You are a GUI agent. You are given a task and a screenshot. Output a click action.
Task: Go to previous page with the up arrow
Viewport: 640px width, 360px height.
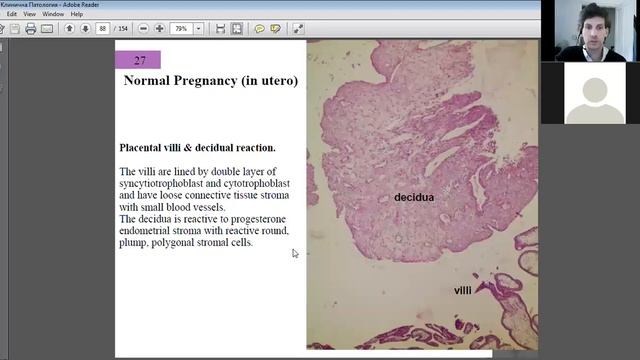[69, 29]
